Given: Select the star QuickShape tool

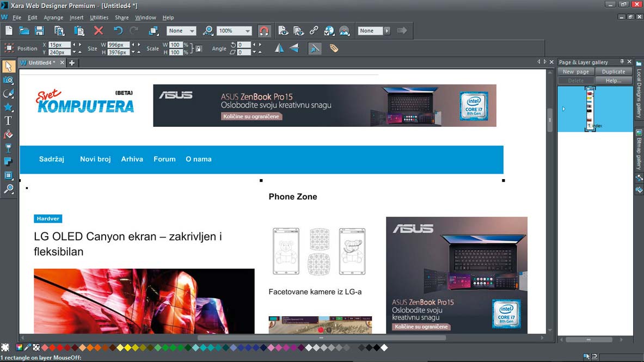Looking at the screenshot, I should click(x=8, y=107).
